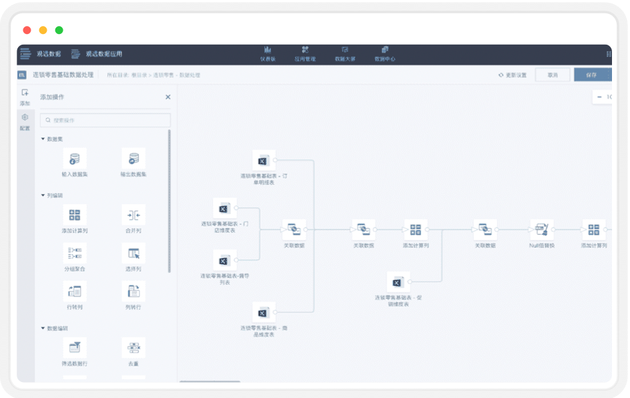The height and width of the screenshot is (398, 630).
Task: Select the 去重 deduplicate operation icon
Action: 133,348
